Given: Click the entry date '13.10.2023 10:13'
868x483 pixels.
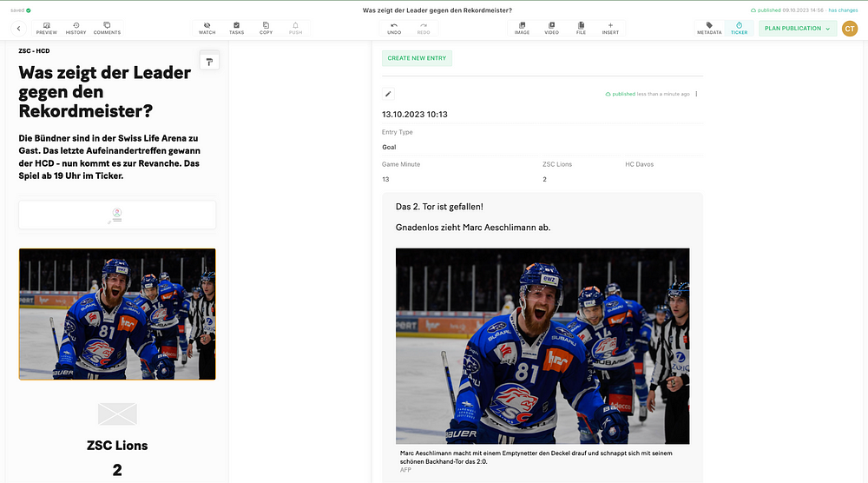Looking at the screenshot, I should point(415,115).
